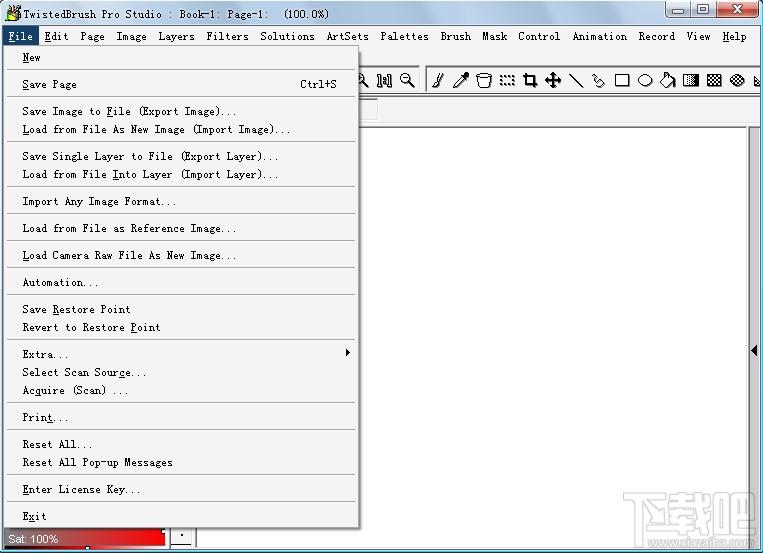Image resolution: width=763 pixels, height=553 pixels.
Task: Open the Page menu
Action: [92, 37]
